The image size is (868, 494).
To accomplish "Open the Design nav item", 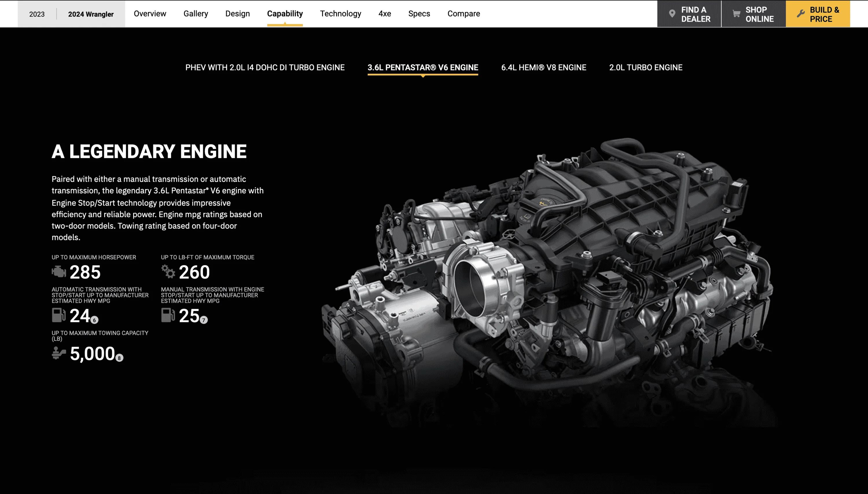I will point(237,14).
